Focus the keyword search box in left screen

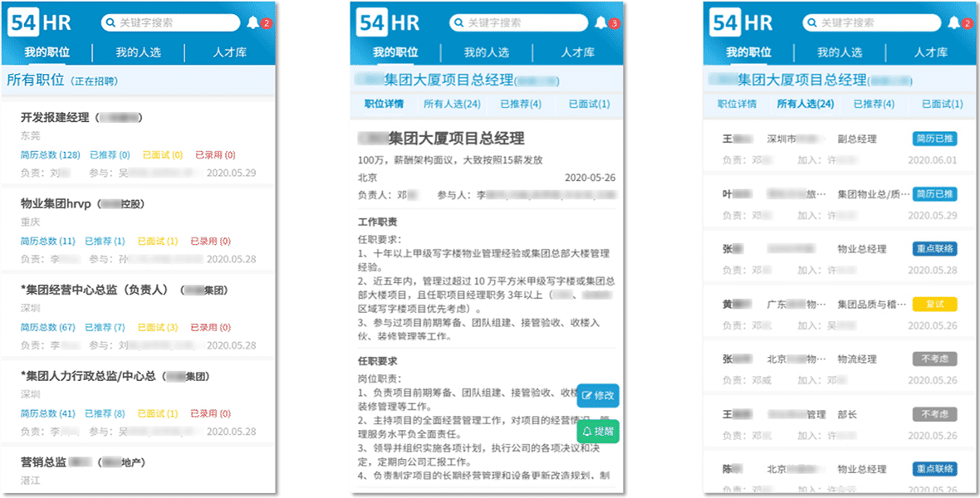coord(170,23)
